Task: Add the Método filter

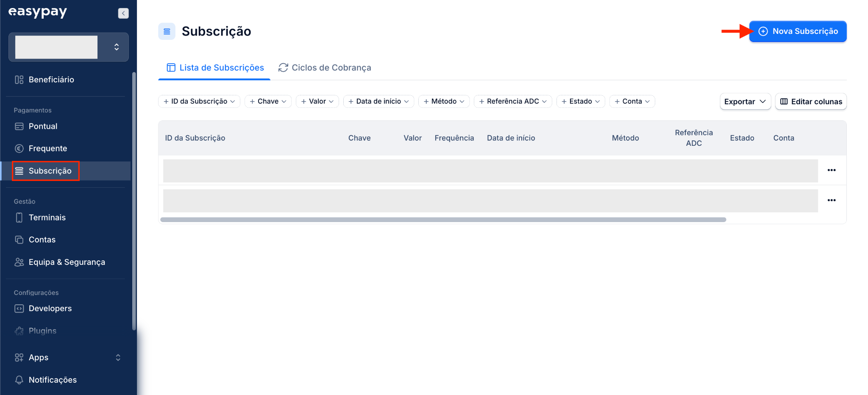Action: 444,101
